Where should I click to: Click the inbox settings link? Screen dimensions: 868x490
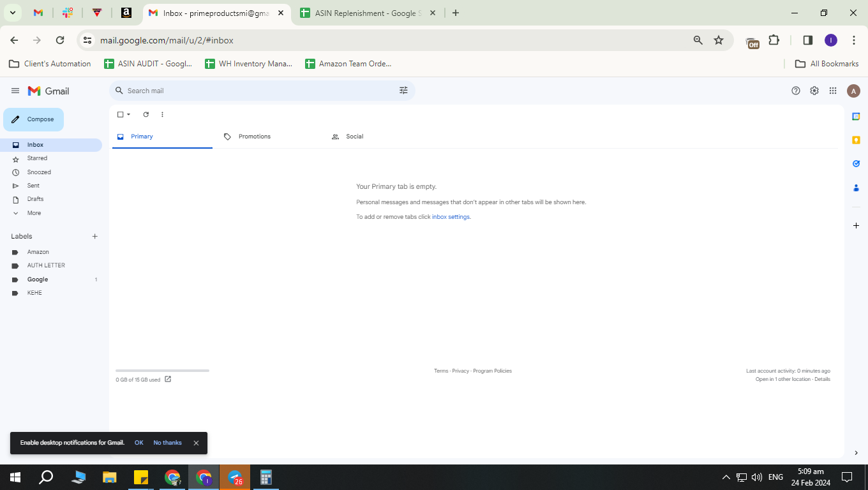point(451,217)
